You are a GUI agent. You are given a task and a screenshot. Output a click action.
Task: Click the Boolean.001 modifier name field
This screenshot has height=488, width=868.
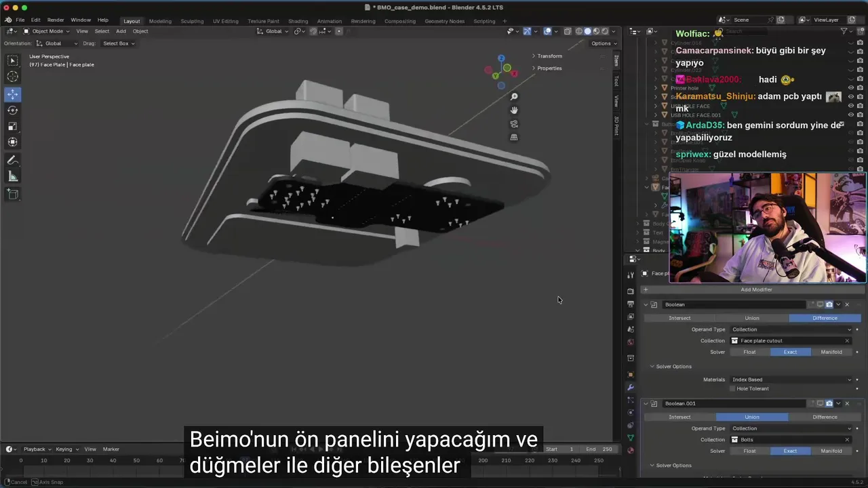pos(734,403)
